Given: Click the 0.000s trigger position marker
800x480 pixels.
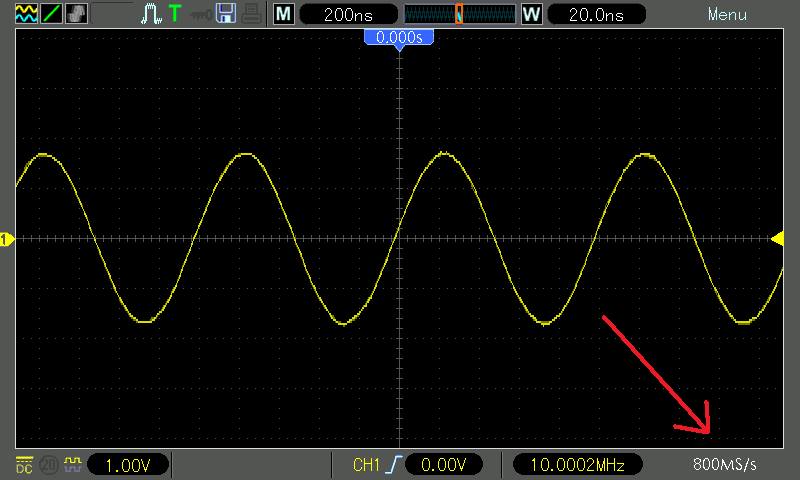Looking at the screenshot, I should point(399,39).
